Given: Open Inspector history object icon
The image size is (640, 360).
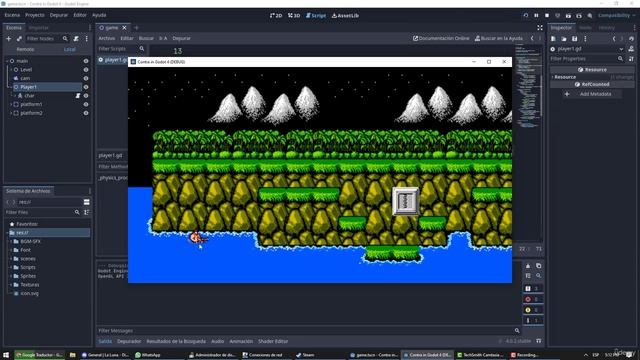Looking at the screenshot, I should coord(631,38).
